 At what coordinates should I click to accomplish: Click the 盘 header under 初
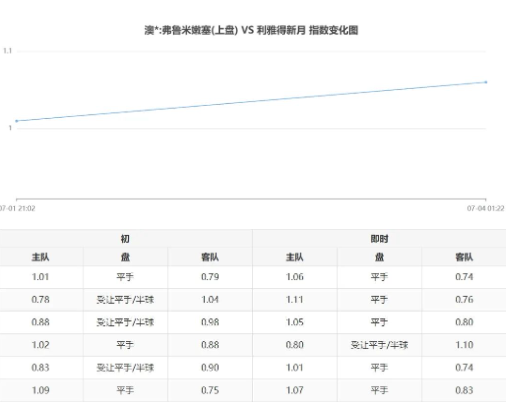[125, 257]
